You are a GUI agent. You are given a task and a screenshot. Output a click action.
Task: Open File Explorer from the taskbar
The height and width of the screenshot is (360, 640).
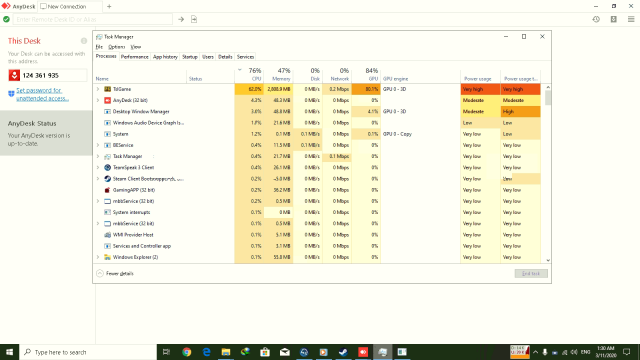tap(226, 352)
